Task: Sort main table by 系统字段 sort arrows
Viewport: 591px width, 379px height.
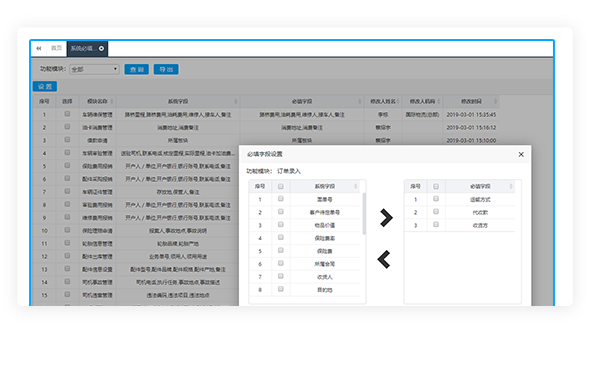Action: (236, 101)
